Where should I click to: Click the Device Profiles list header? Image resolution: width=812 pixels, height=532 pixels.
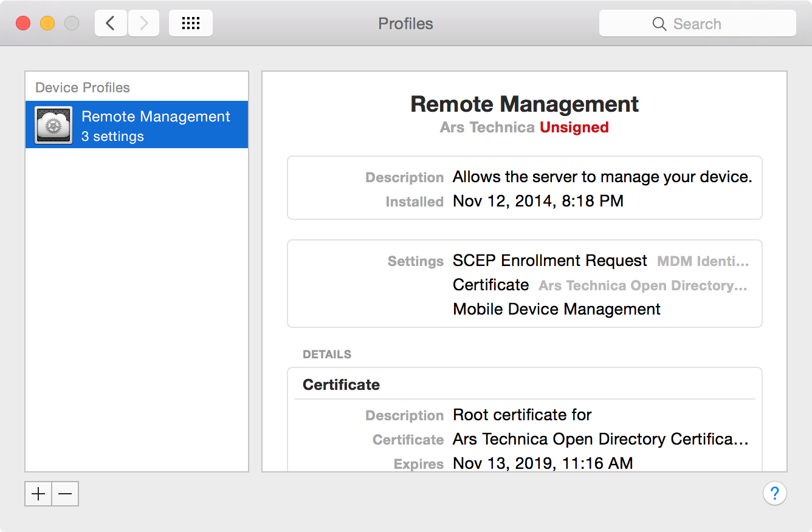click(x=83, y=87)
